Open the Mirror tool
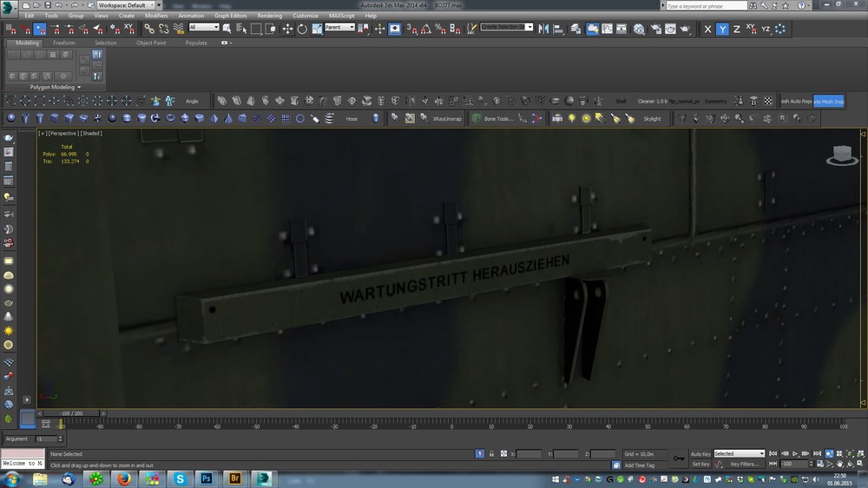The height and width of the screenshot is (488, 868). click(543, 29)
